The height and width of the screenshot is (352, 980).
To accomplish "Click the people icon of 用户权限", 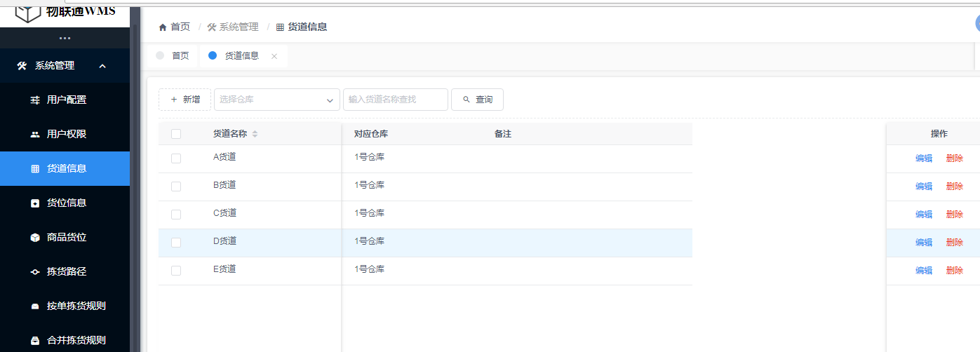I will 35,135.
